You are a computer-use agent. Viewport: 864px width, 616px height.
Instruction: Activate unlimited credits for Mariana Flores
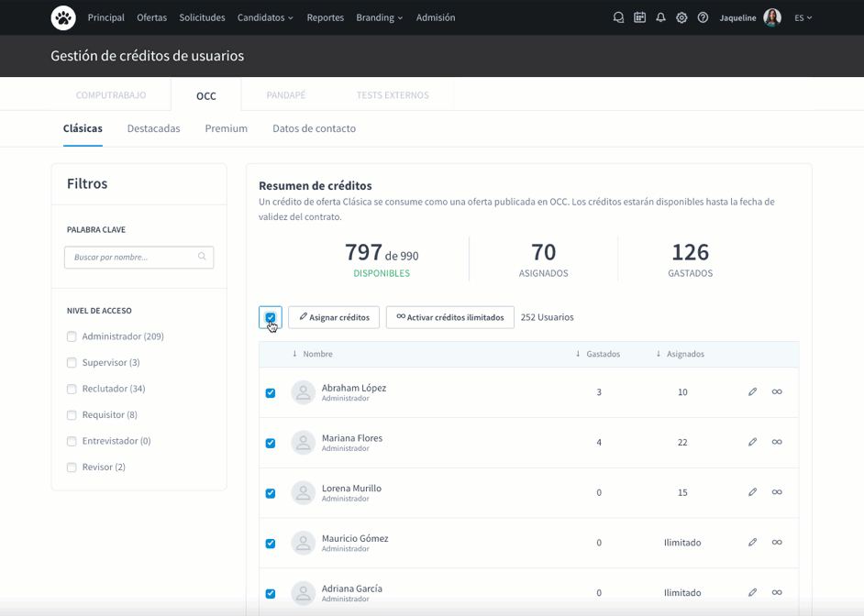(777, 443)
